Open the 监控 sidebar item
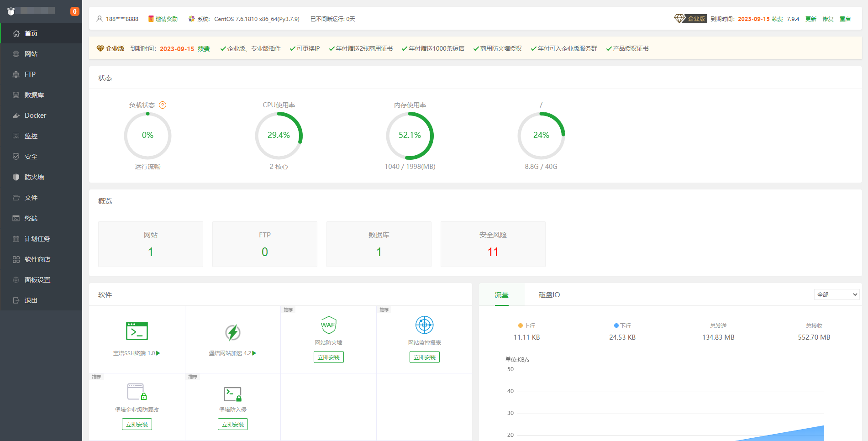Viewport: 868px width, 441px height. (x=41, y=136)
